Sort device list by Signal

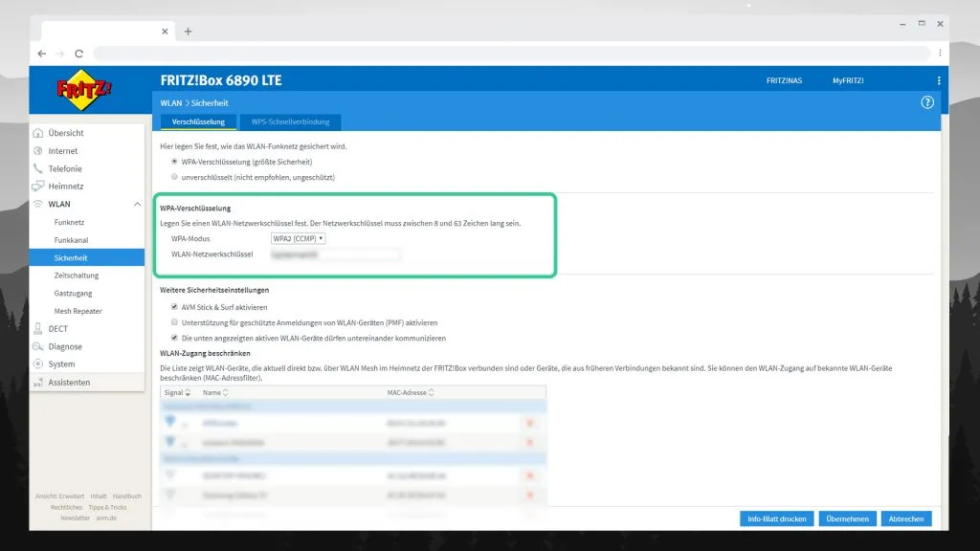[177, 393]
